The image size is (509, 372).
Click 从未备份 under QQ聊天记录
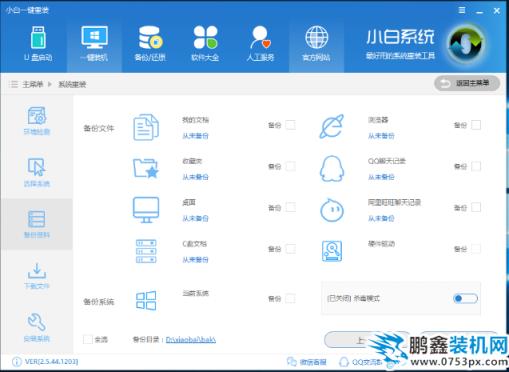tap(381, 177)
